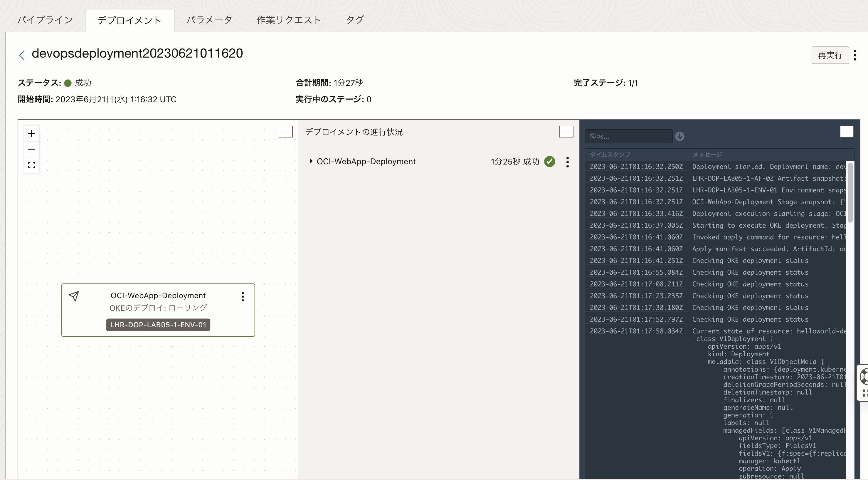
Task: Click the green success checkmark for OCI-WebApp-Deployment
Action: click(x=549, y=162)
